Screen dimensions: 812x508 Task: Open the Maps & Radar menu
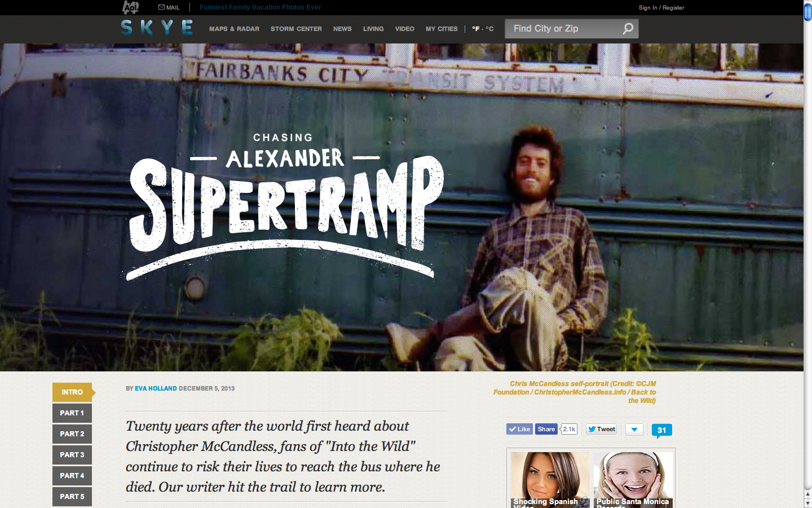(x=234, y=29)
